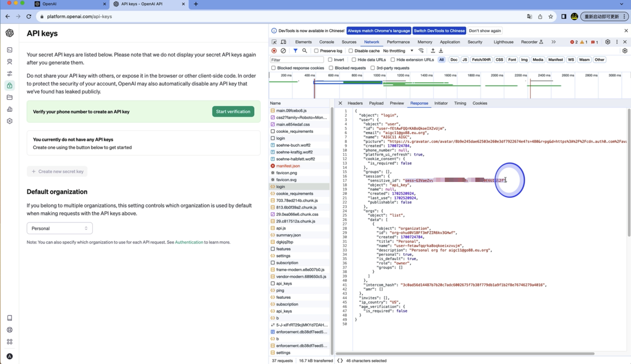Image resolution: width=631 pixels, height=364 pixels.
Task: Switch to the Application tab
Action: point(450,42)
